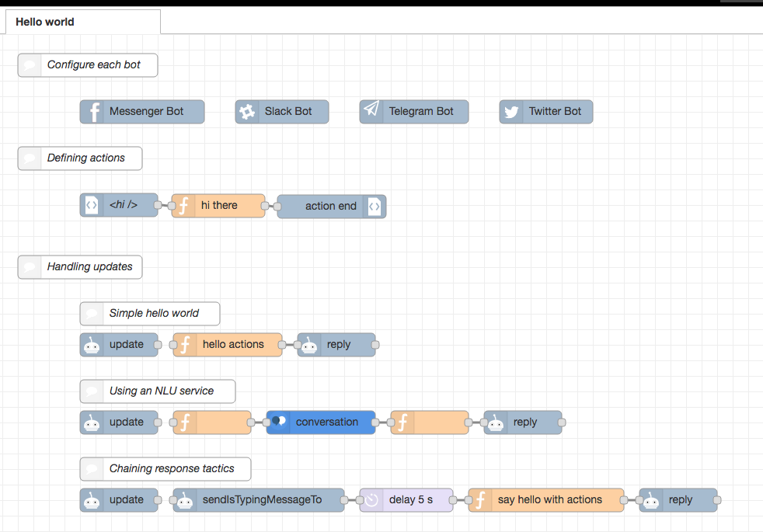Click function icon on say hello with actions
This screenshot has height=532, width=763.
tap(480, 500)
